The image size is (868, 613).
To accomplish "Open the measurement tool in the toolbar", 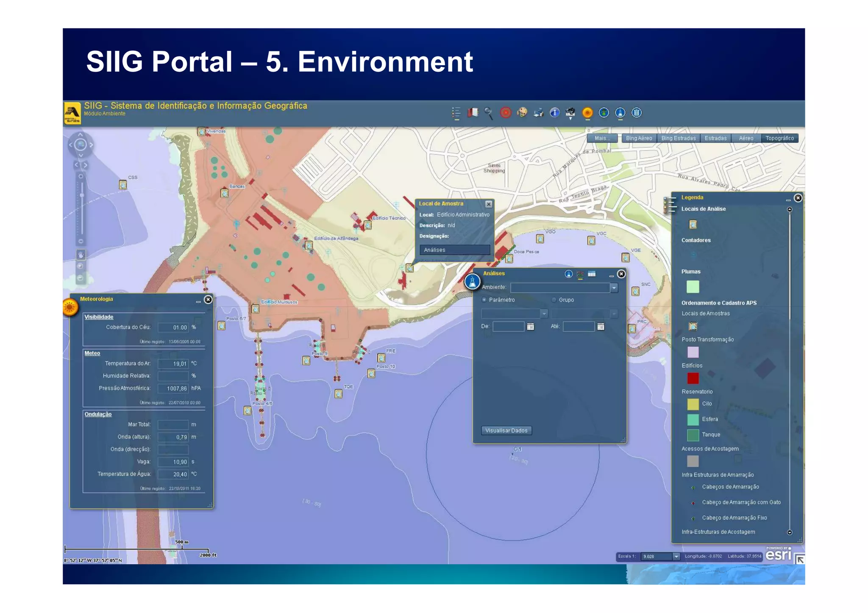I will [570, 113].
